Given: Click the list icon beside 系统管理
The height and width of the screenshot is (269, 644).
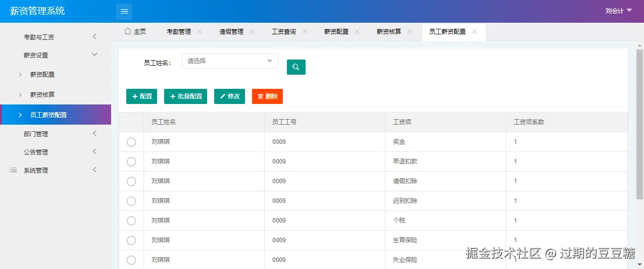Looking at the screenshot, I should tap(13, 171).
